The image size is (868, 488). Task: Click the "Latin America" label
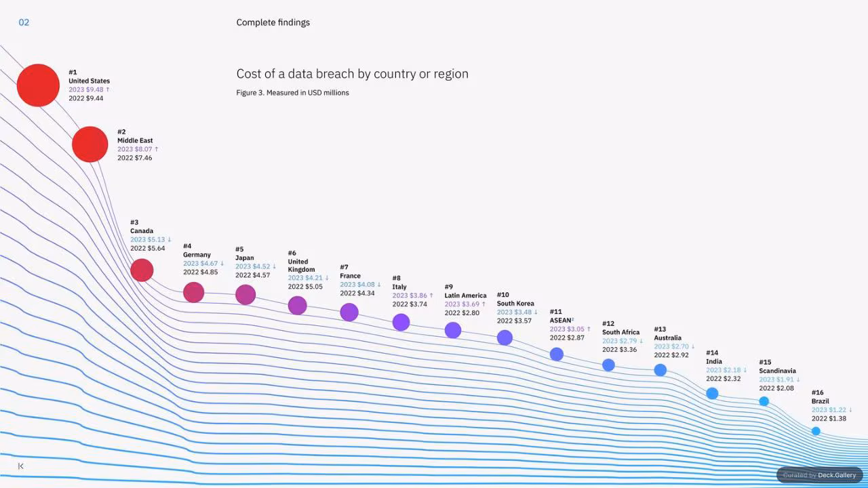(466, 296)
